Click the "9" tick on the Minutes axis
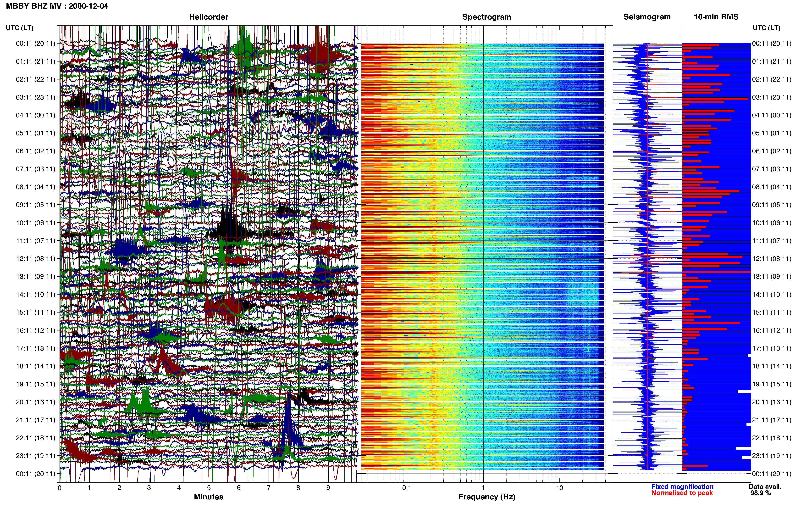This screenshot has height=508, width=812. click(328, 488)
